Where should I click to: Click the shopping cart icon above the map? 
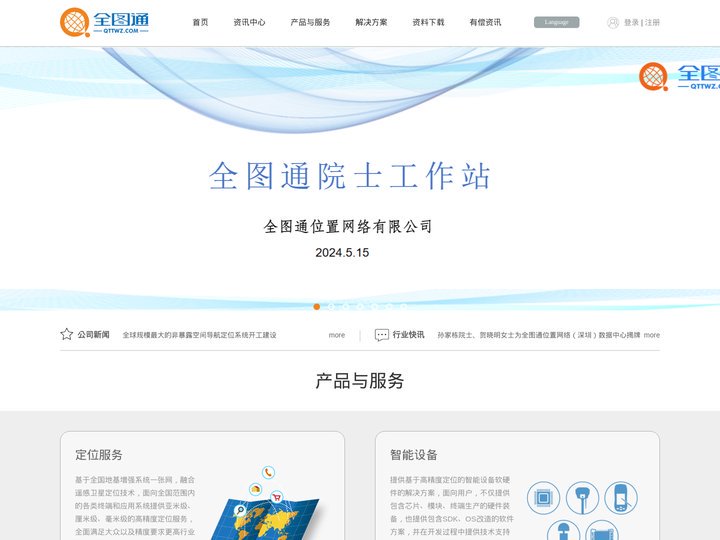click(276, 496)
